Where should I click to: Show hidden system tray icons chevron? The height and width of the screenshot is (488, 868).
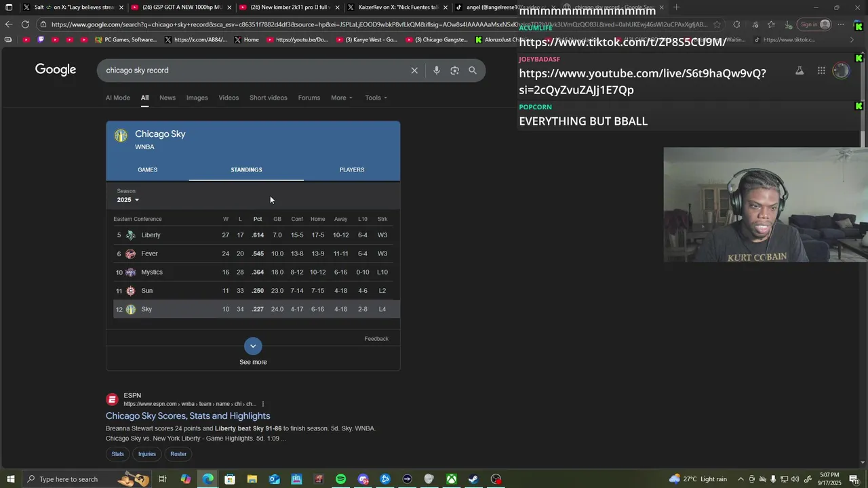tap(741, 479)
